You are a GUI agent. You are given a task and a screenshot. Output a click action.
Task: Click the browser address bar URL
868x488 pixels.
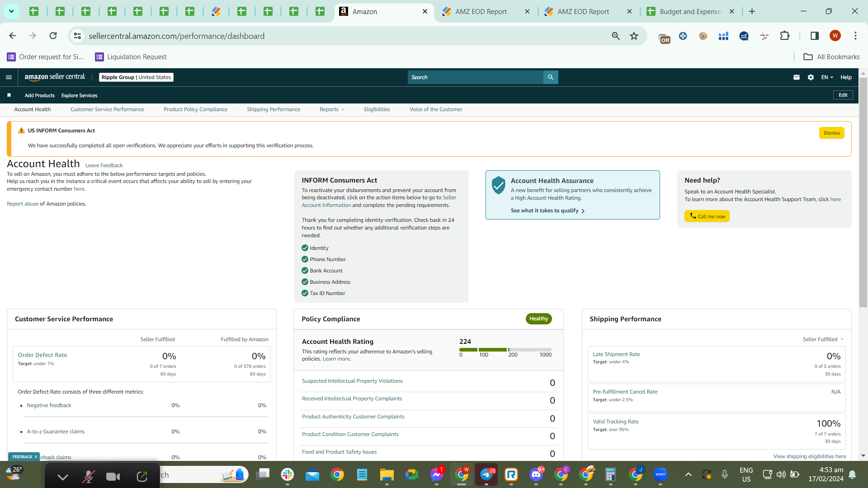[177, 36]
